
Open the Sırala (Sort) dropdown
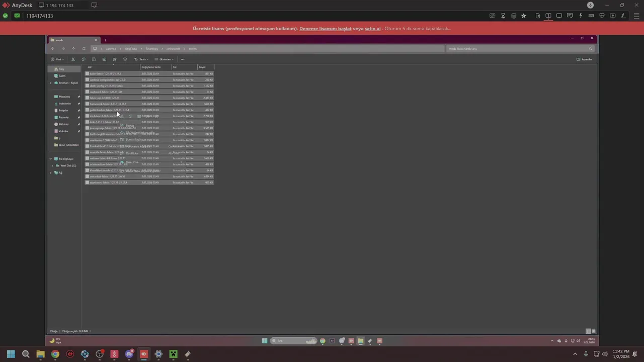[142, 59]
